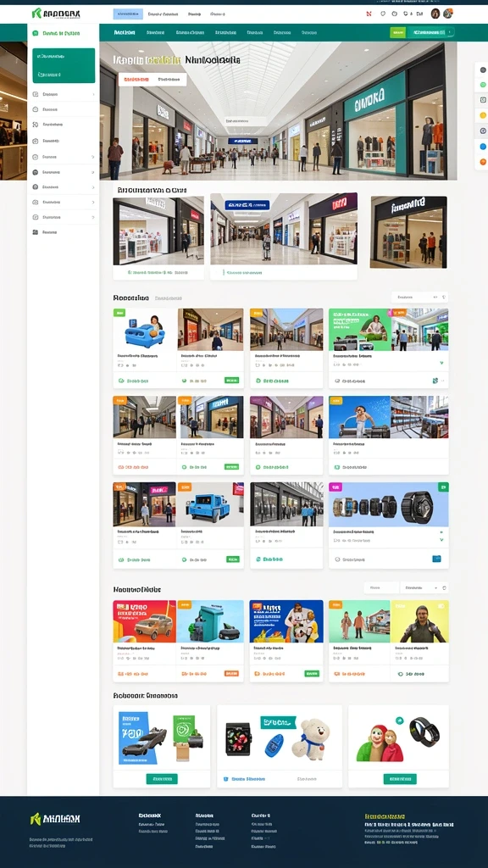Open the user avatar in the top bar
The image size is (488, 868).
pyautogui.click(x=435, y=14)
